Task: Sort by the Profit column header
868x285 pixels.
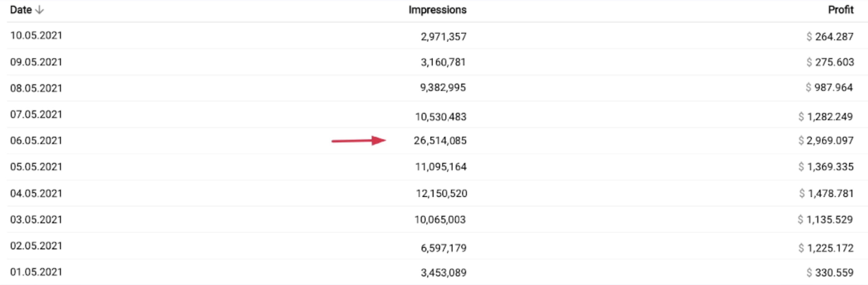Action: [840, 10]
